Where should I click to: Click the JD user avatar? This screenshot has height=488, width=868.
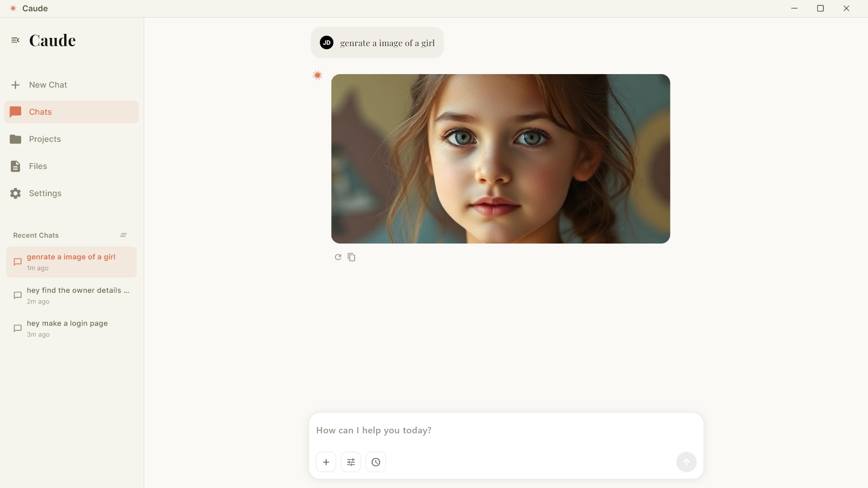click(326, 42)
